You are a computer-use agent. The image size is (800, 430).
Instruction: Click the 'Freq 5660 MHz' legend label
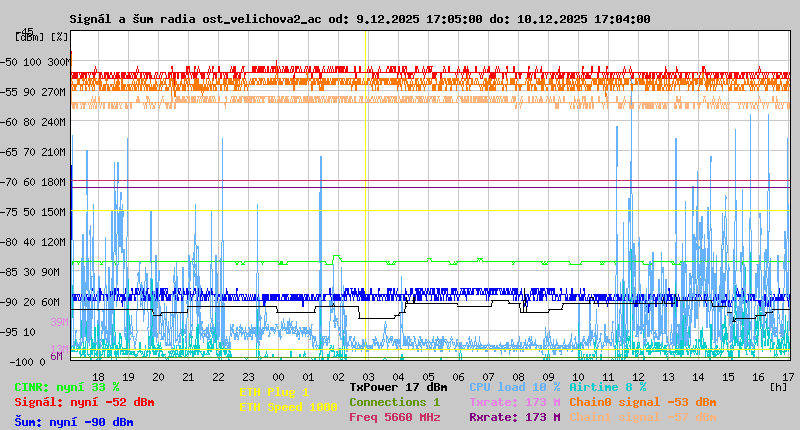394,417
